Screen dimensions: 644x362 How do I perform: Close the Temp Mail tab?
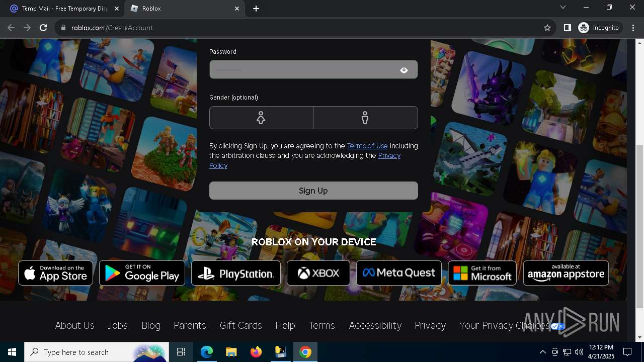click(116, 9)
